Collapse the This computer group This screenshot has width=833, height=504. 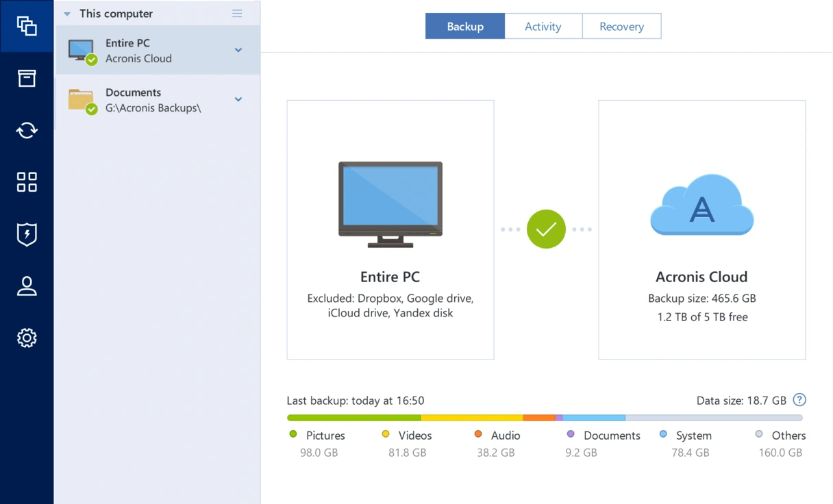[x=67, y=14]
